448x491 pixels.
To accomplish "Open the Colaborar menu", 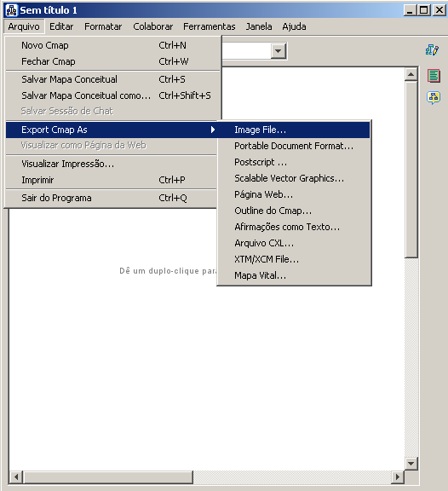I will point(153,26).
